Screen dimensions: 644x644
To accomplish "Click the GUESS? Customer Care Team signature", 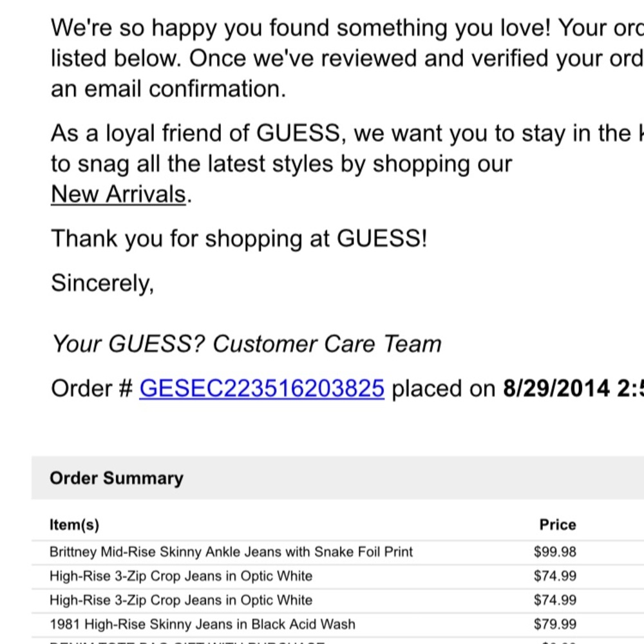I will pos(246,345).
